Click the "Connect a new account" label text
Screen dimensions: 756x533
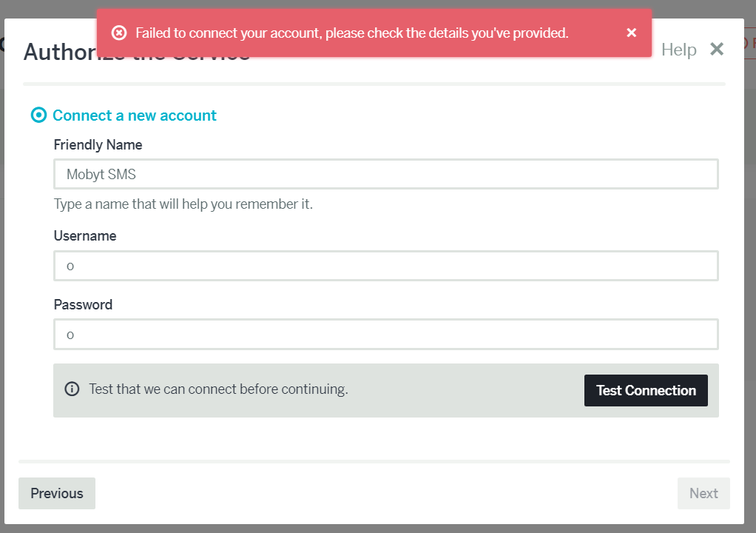(x=135, y=115)
